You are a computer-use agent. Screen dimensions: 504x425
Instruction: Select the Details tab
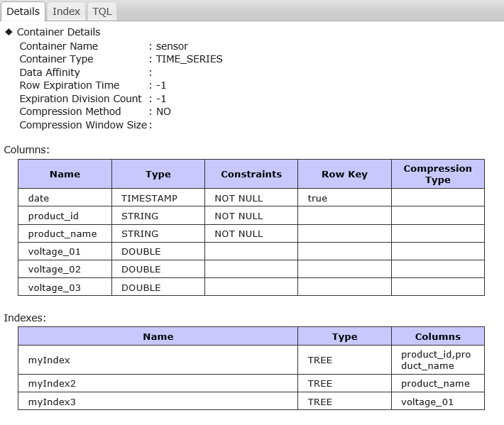[23, 11]
